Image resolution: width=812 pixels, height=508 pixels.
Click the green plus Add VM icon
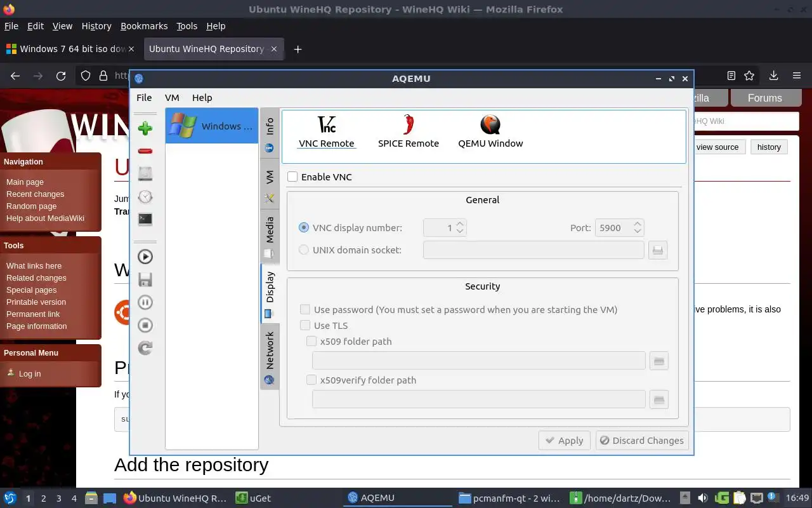pos(145,128)
